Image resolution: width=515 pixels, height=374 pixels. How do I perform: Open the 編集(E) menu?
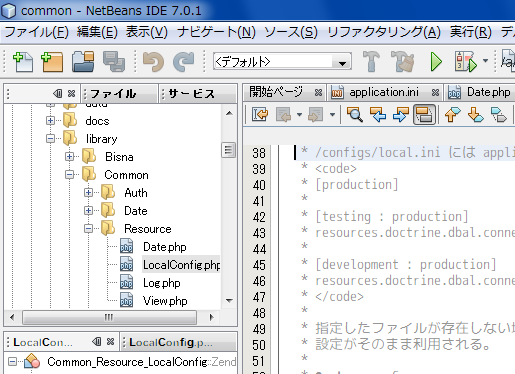[x=97, y=32]
